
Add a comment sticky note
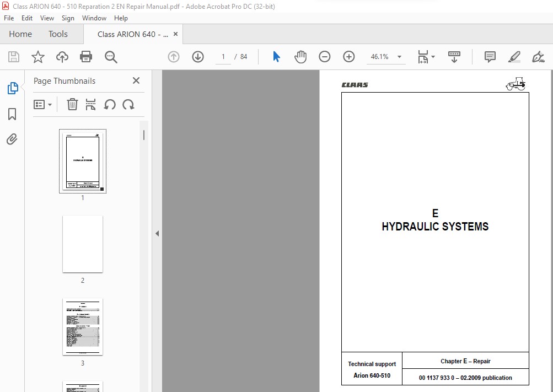coord(490,57)
